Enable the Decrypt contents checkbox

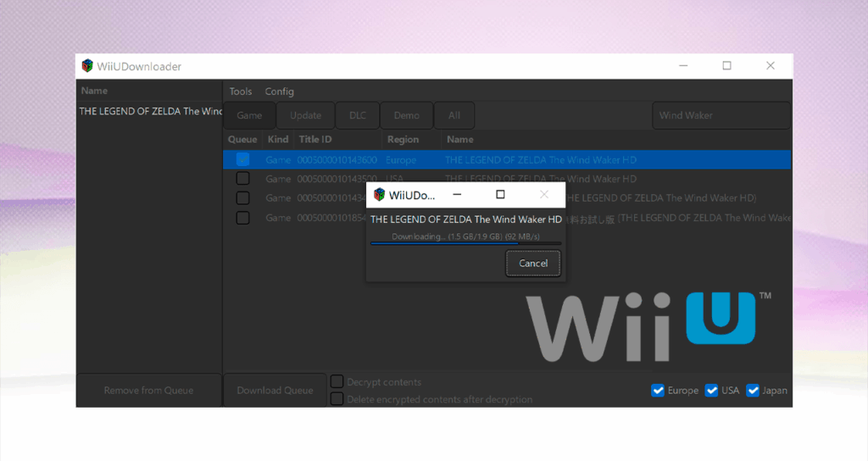[x=337, y=382]
